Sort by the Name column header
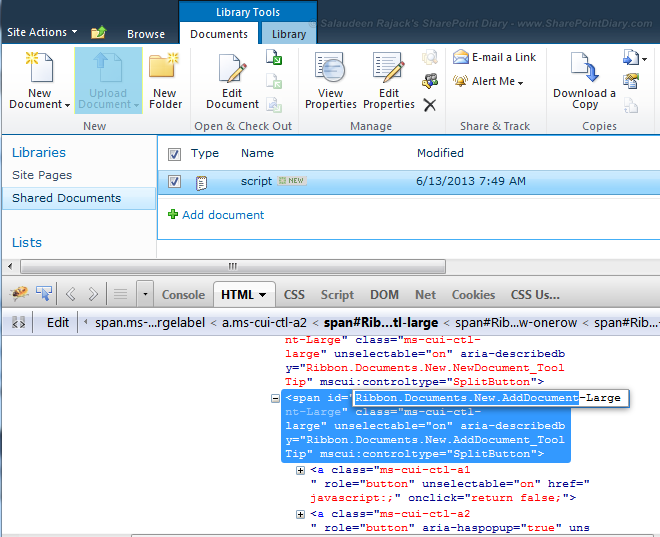This screenshot has width=660, height=537. point(257,153)
